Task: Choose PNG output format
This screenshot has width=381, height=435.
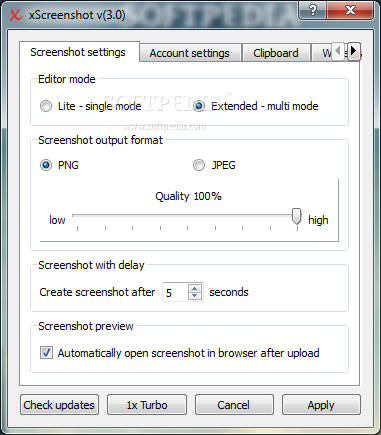Action: pyautogui.click(x=59, y=165)
